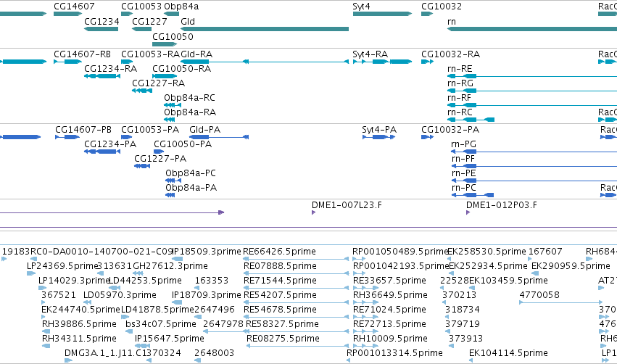Viewport: 617px width, 364px height.
Task: Click the Syt4 gene bar
Action: [382, 14]
